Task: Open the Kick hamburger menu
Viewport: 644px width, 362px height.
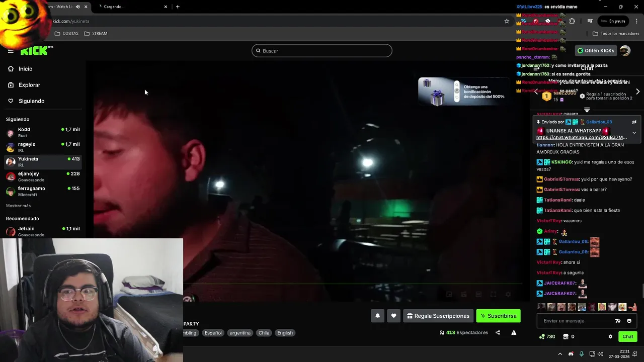Action: [11, 51]
